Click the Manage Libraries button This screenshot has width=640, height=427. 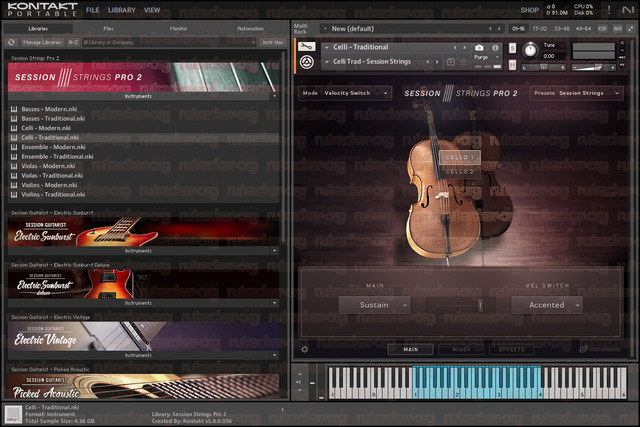tap(42, 42)
